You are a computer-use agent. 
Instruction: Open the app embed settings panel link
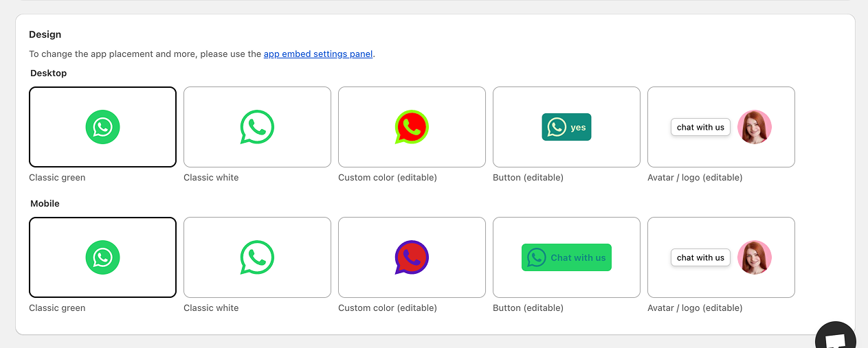(318, 54)
